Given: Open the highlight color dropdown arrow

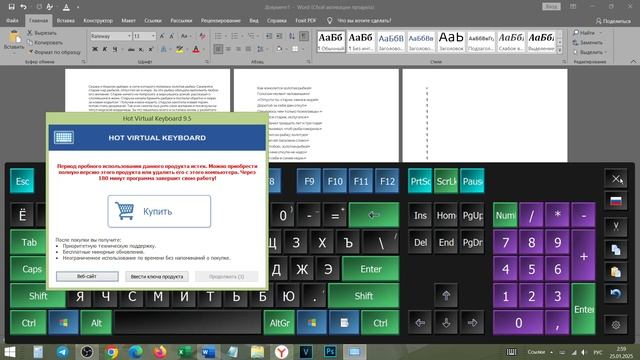Looking at the screenshot, I should (187, 49).
